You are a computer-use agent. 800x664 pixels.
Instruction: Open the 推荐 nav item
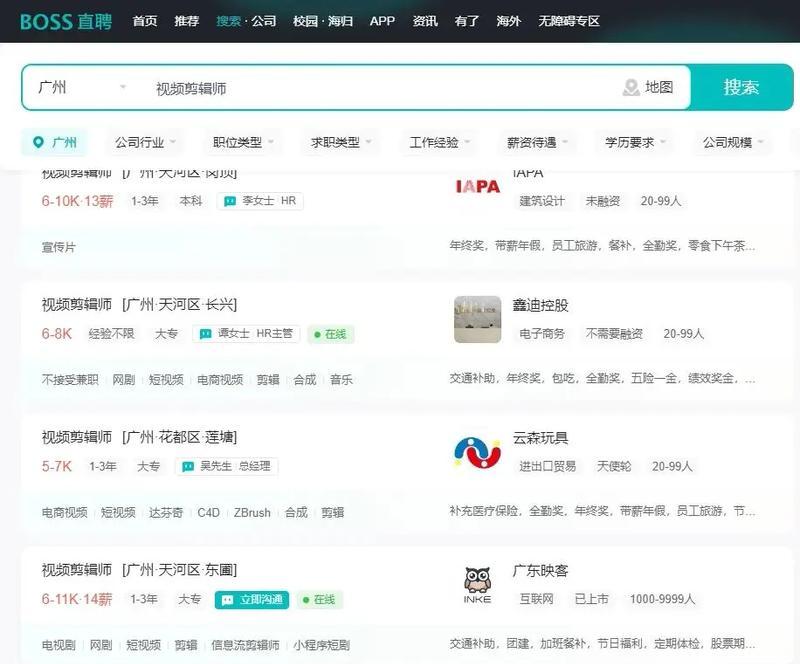point(187,21)
